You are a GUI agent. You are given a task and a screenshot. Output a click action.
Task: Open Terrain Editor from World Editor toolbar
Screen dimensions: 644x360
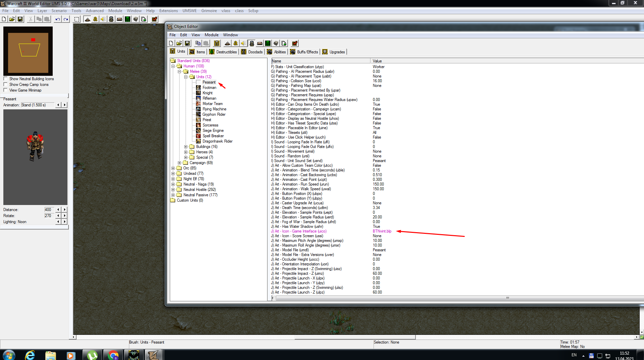(x=87, y=19)
